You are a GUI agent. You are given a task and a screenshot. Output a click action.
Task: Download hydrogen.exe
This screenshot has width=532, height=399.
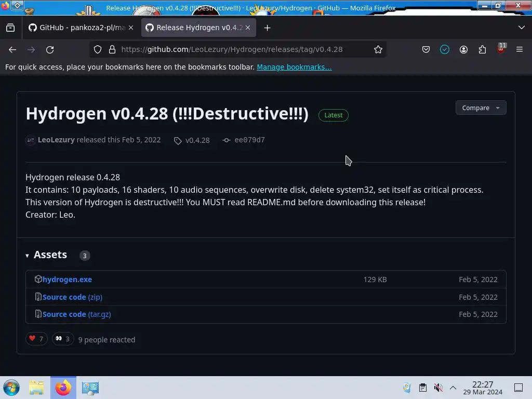point(67,280)
